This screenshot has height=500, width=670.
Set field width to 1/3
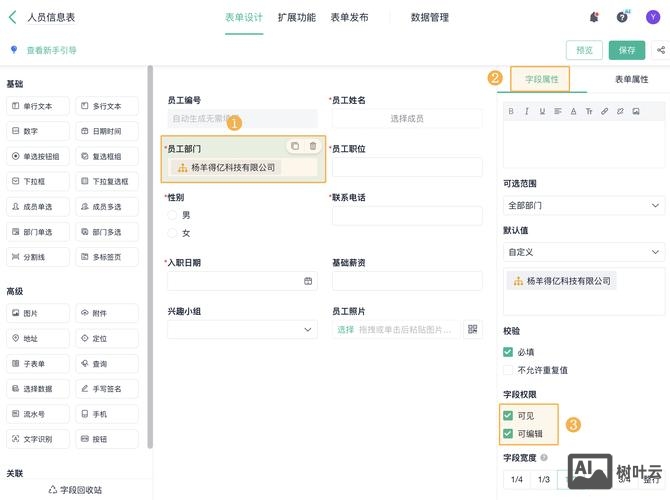(544, 479)
